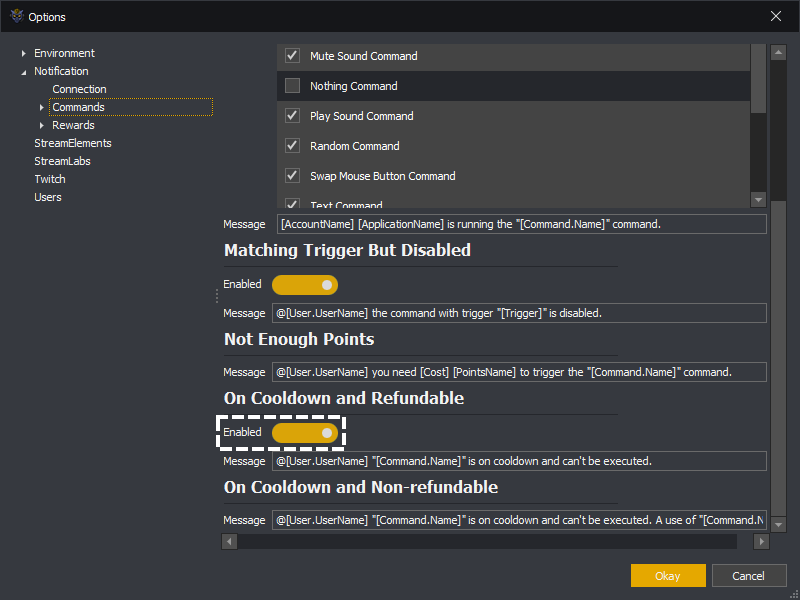800x600 pixels.
Task: Edit On Cooldown and Non-refundable message field
Action: point(519,520)
